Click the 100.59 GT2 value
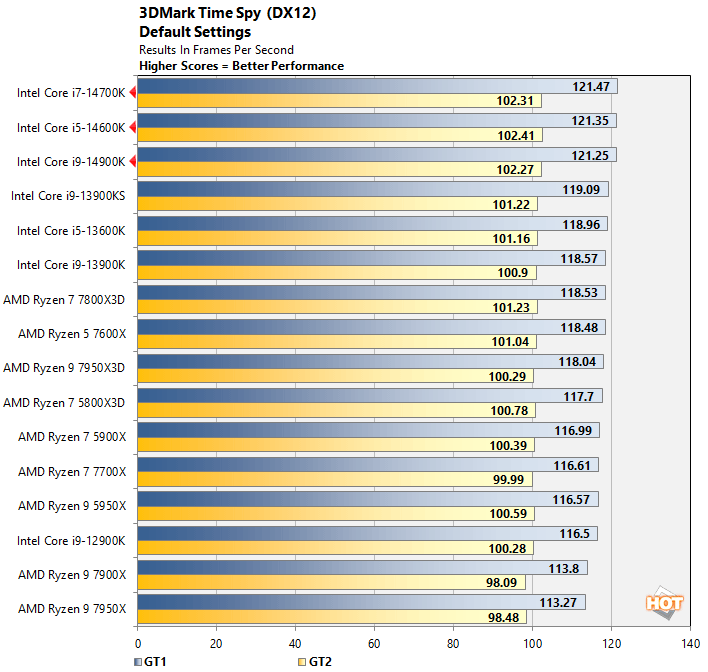The height and width of the screenshot is (672, 708). 508,513
